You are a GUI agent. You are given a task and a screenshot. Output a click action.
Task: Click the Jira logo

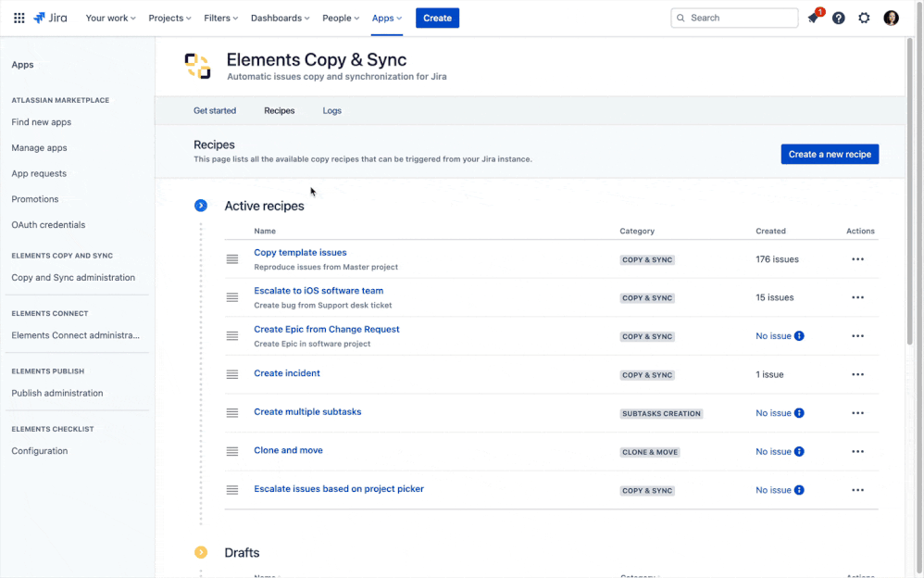(49, 17)
